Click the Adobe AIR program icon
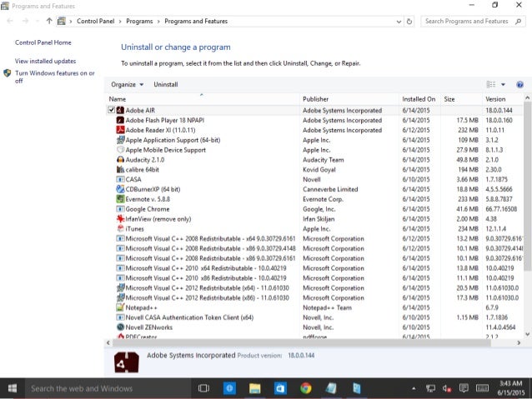The height and width of the screenshot is (399, 532). pos(120,110)
